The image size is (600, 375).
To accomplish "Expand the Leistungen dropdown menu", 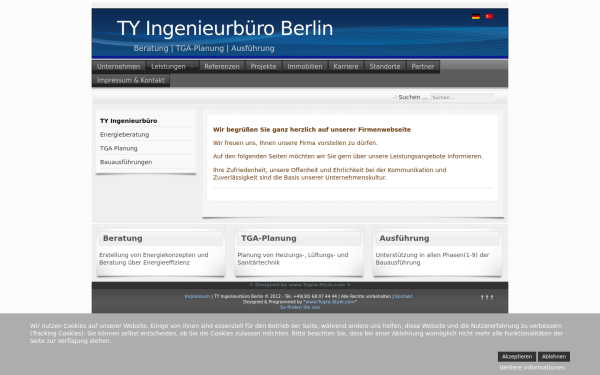I will point(172,67).
